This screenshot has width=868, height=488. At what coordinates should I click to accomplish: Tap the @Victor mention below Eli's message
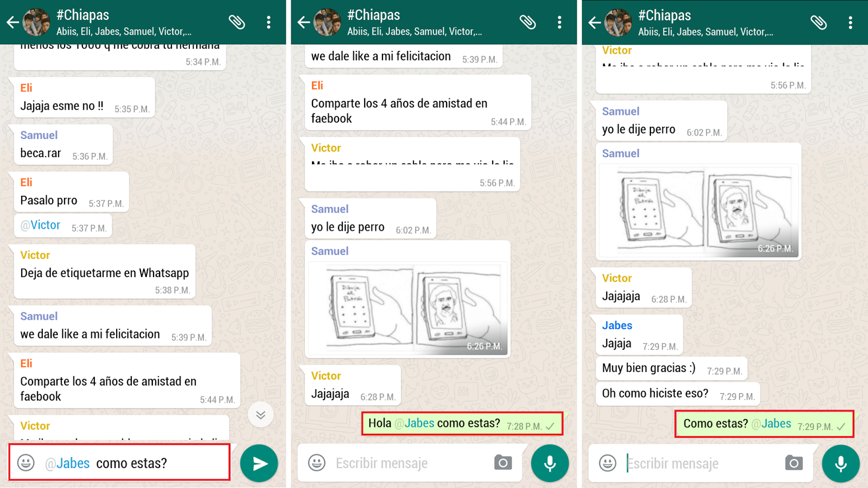40,224
